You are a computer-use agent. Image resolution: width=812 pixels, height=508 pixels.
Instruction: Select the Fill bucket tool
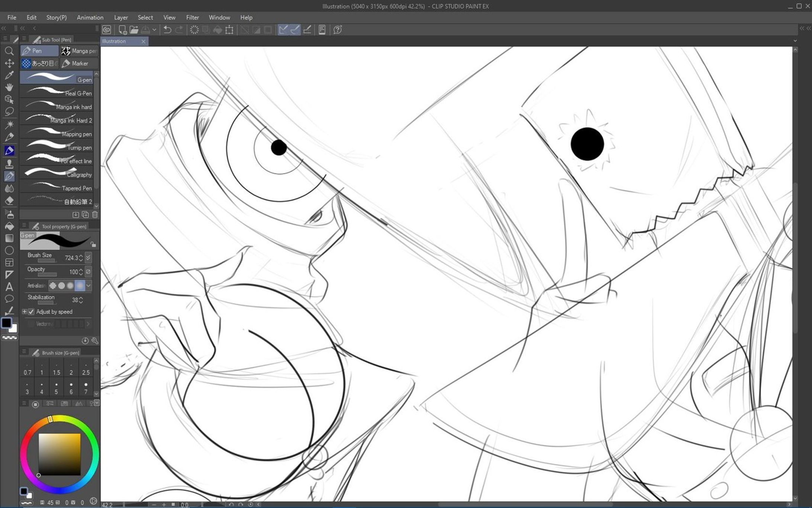coord(9,226)
